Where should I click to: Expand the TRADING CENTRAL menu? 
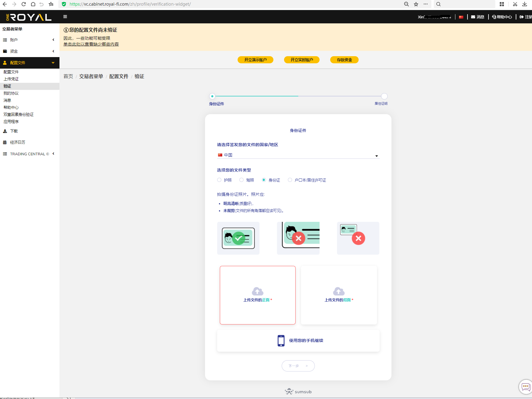click(30, 154)
